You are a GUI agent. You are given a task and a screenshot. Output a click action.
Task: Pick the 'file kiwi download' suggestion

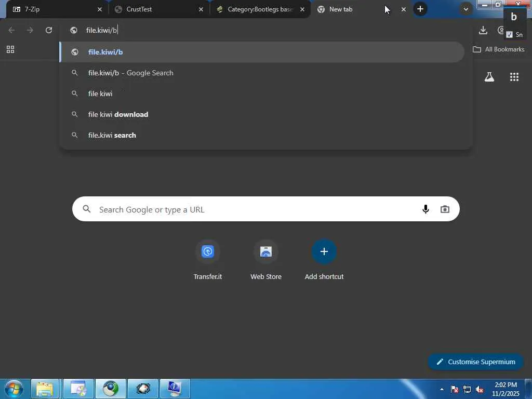[x=262, y=114]
